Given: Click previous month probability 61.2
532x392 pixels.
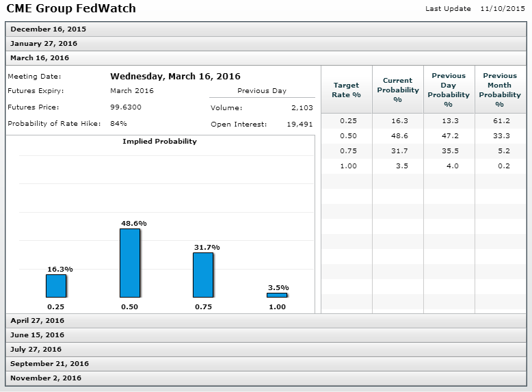Looking at the screenshot, I should pyautogui.click(x=501, y=121).
